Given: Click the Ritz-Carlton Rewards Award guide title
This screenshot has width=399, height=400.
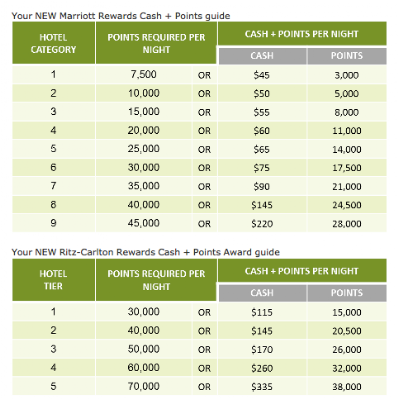Looking at the screenshot, I should (x=145, y=252).
